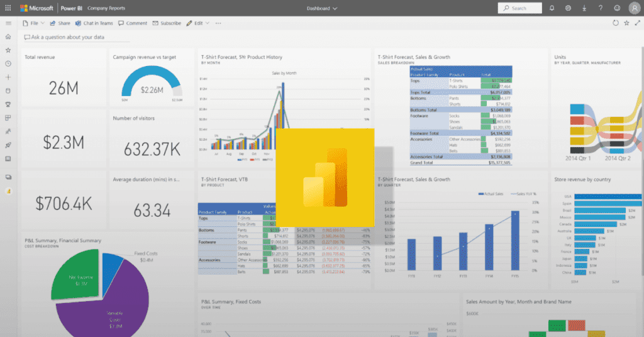Open Learn book icon in sidebar
Image resolution: width=644 pixels, height=337 pixels.
click(x=8, y=159)
